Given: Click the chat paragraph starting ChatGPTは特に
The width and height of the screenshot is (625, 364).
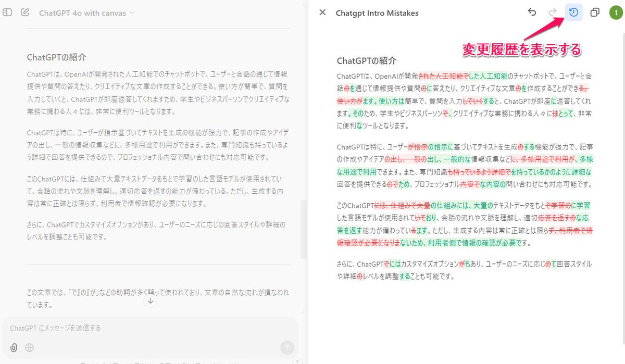Looking at the screenshot, I should coord(158,145).
